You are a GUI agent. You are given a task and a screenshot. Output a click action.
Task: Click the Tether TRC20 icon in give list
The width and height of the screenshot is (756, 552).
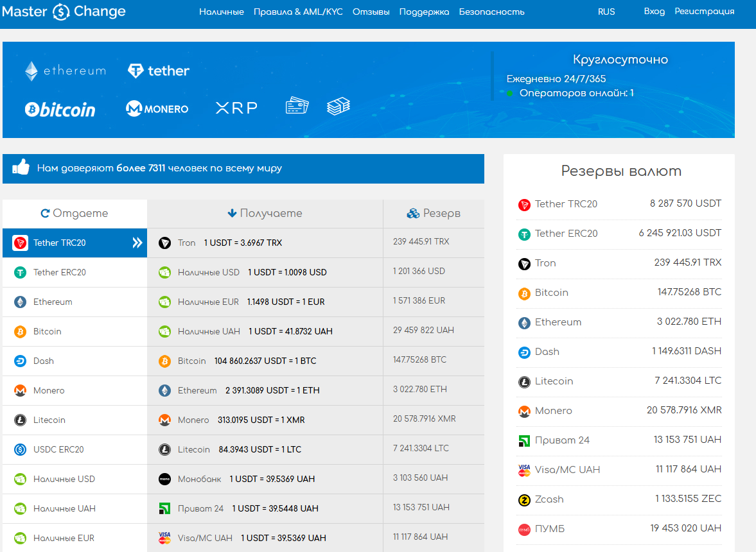(x=21, y=243)
